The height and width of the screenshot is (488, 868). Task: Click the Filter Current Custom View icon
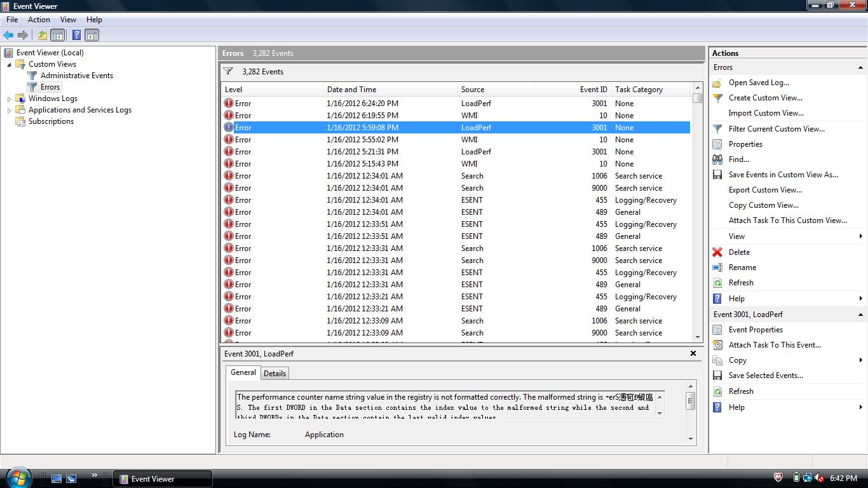click(x=717, y=129)
